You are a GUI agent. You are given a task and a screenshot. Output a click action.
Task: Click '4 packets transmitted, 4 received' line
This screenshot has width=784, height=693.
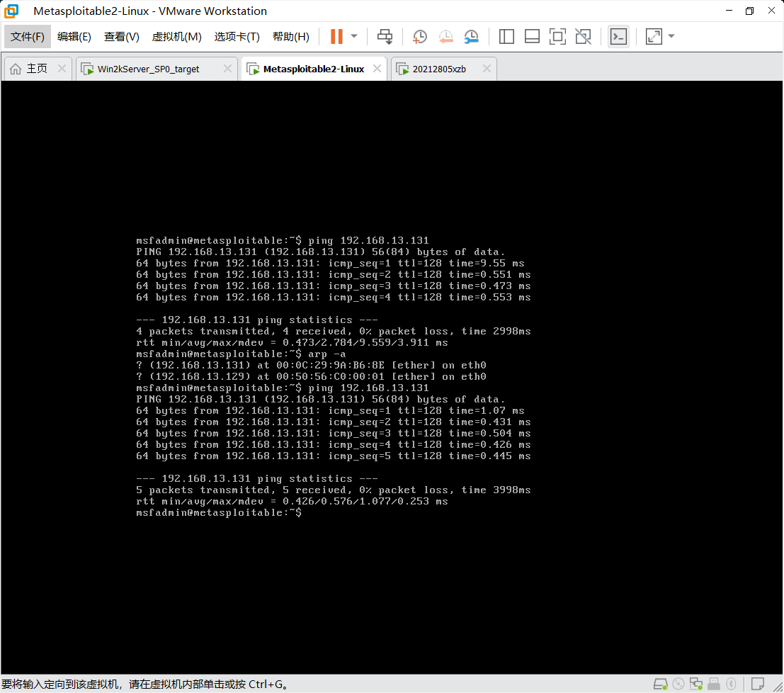point(334,331)
